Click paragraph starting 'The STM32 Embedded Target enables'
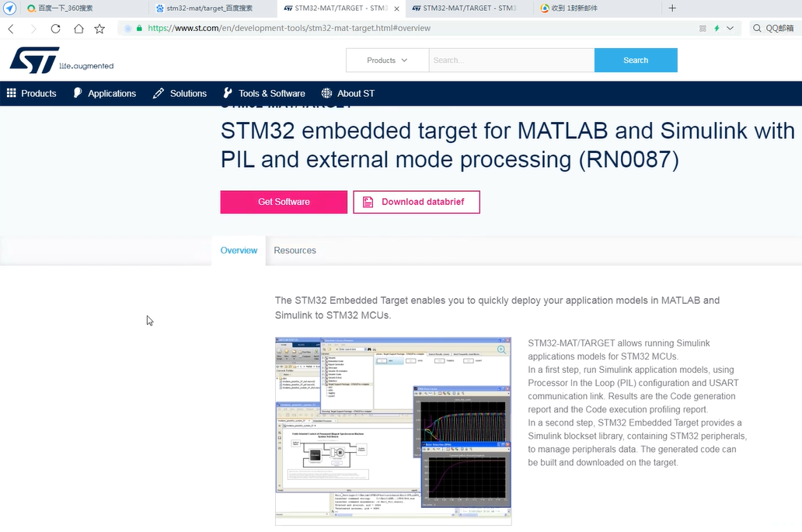Image resolution: width=802 pixels, height=532 pixels. point(497,308)
